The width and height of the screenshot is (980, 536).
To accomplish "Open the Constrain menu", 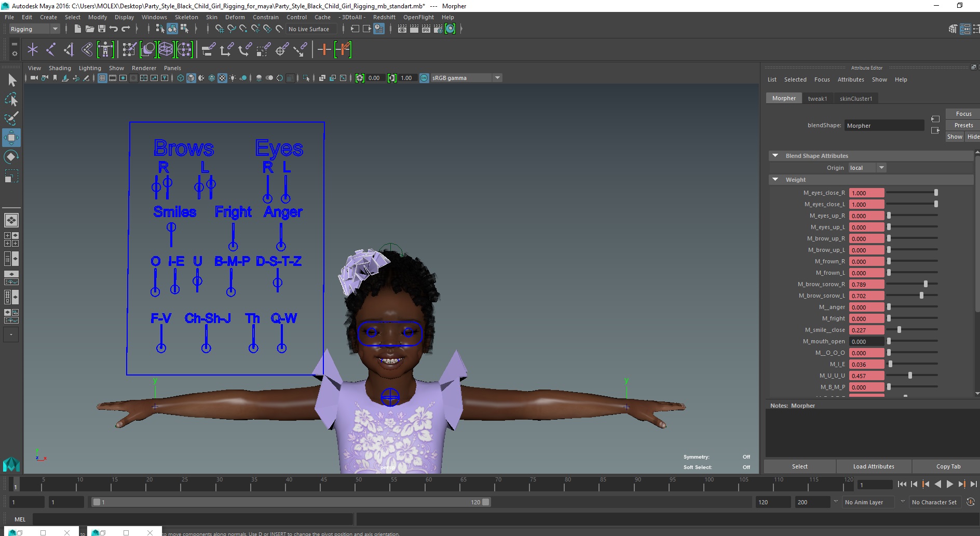I will pyautogui.click(x=266, y=17).
